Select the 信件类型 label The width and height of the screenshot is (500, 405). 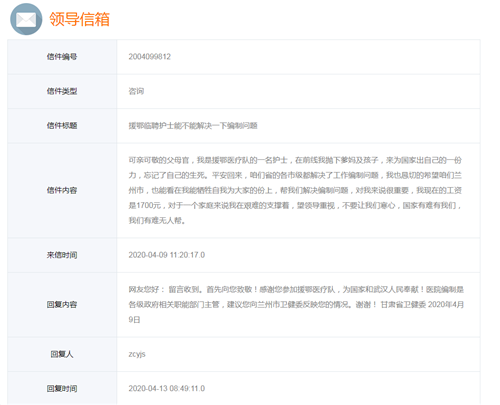(x=62, y=91)
